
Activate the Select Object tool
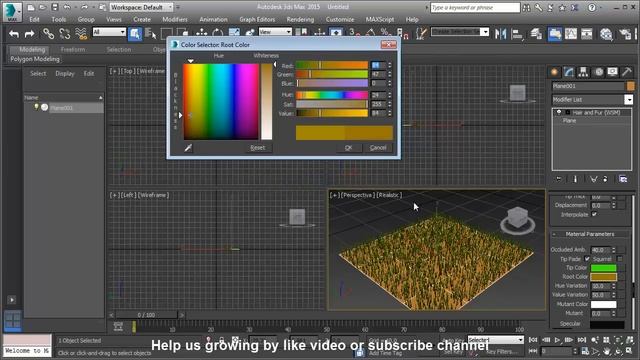[135, 34]
